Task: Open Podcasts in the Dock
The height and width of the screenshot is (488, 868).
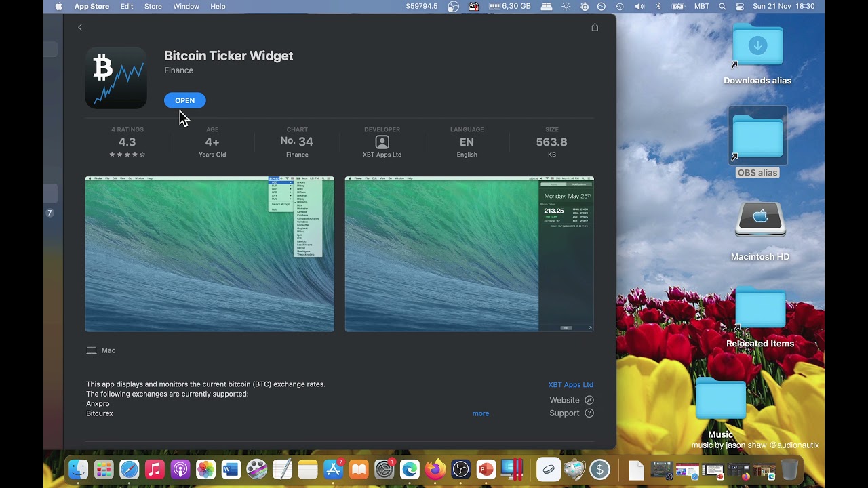Action: [x=180, y=469]
